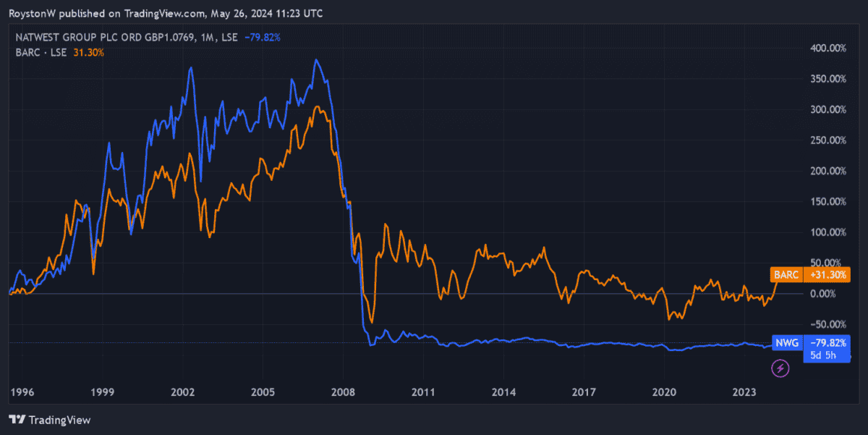
Task: Click the +31.30% orange value tag
Action: click(826, 275)
